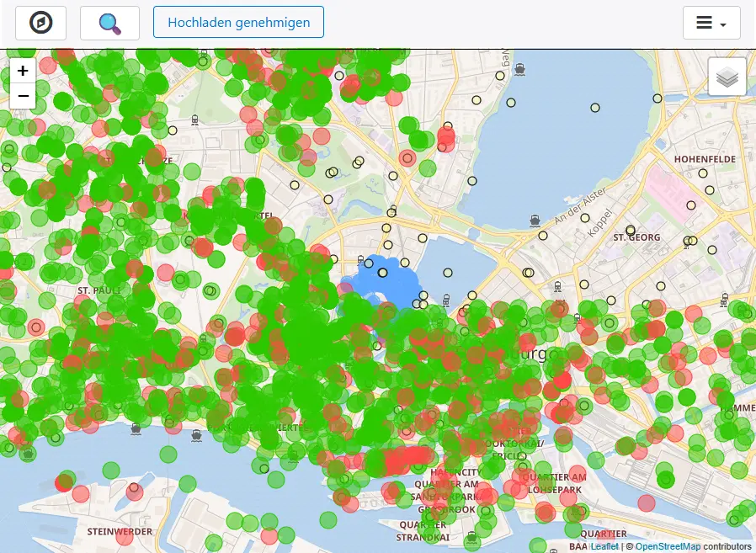Viewport: 756px width, 553px height.
Task: Open the map layers control
Action: [x=727, y=77]
